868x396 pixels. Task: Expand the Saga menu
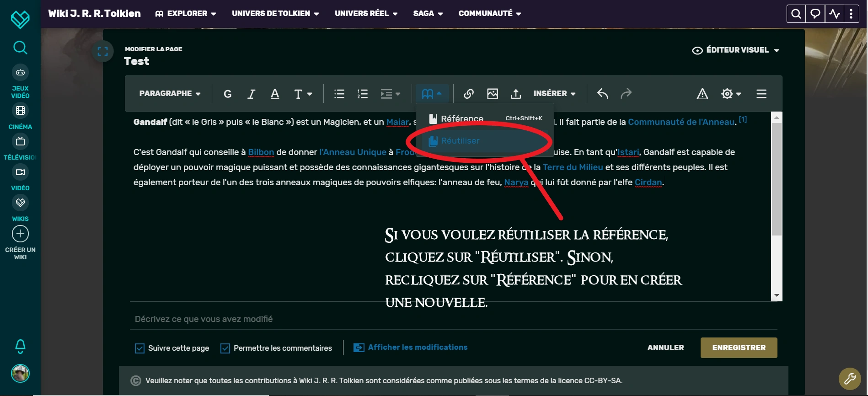pyautogui.click(x=428, y=14)
